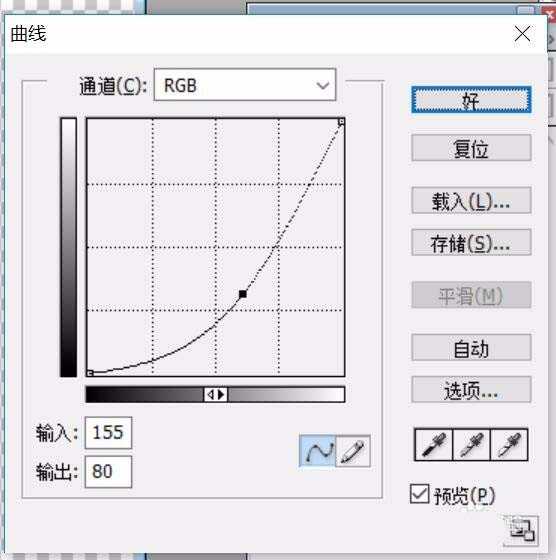
Task: Select the top-right curve endpoint
Action: (341, 122)
